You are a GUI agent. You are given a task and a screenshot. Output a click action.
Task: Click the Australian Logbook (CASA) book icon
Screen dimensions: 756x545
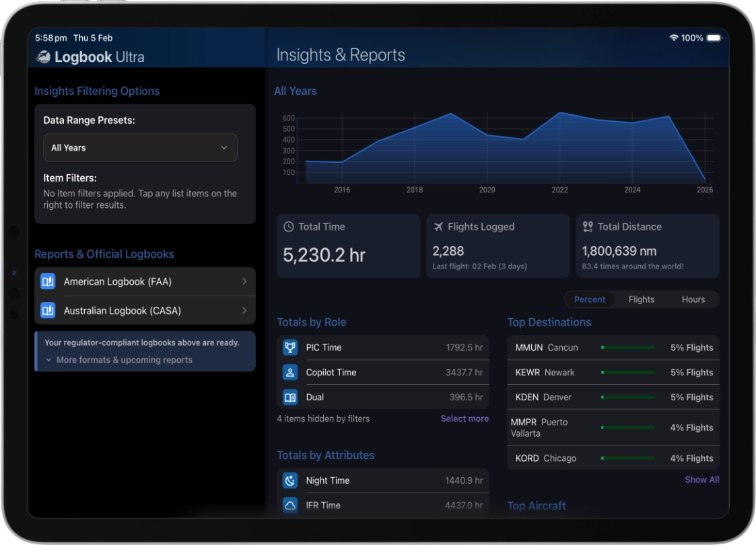[x=48, y=310]
